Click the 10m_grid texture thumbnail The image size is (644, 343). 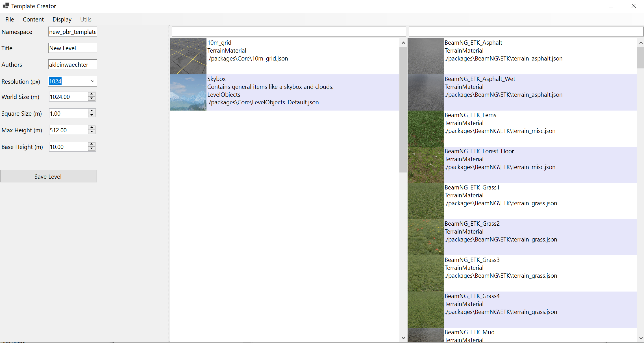click(188, 56)
